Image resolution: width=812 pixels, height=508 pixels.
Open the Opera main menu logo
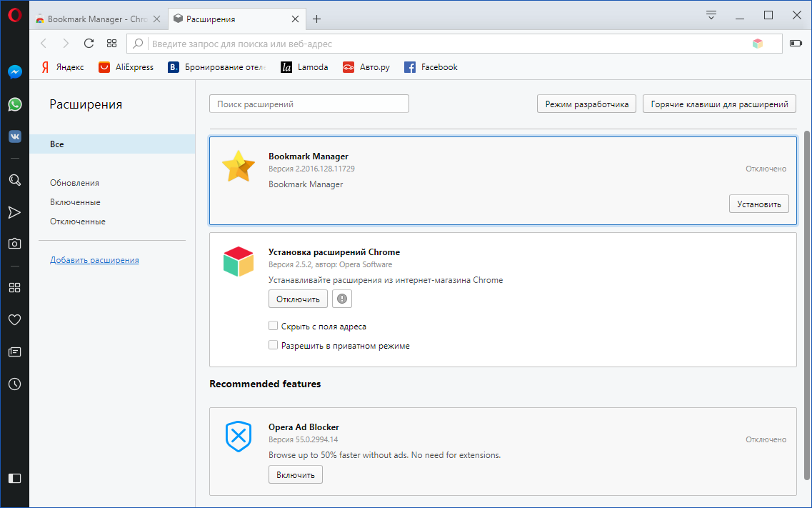click(x=14, y=15)
